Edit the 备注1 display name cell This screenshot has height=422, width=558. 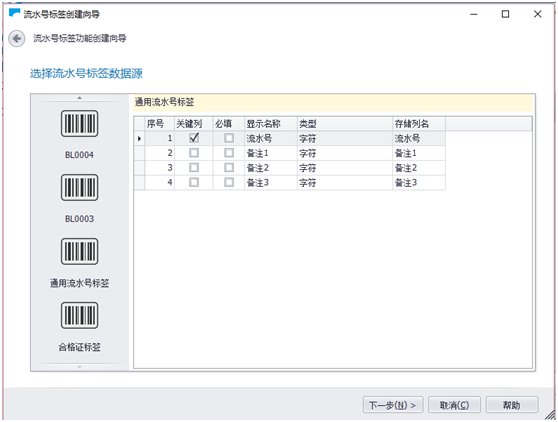point(270,153)
